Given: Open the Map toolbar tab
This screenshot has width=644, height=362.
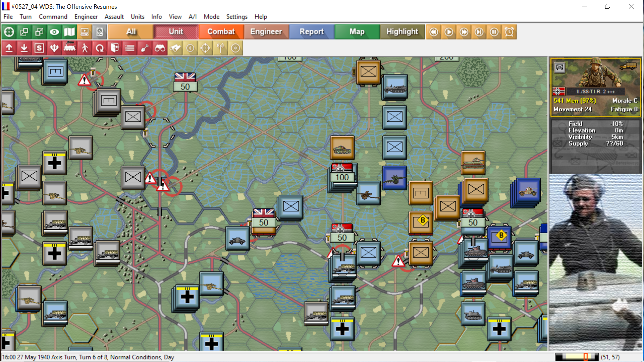Looking at the screenshot, I should (357, 32).
